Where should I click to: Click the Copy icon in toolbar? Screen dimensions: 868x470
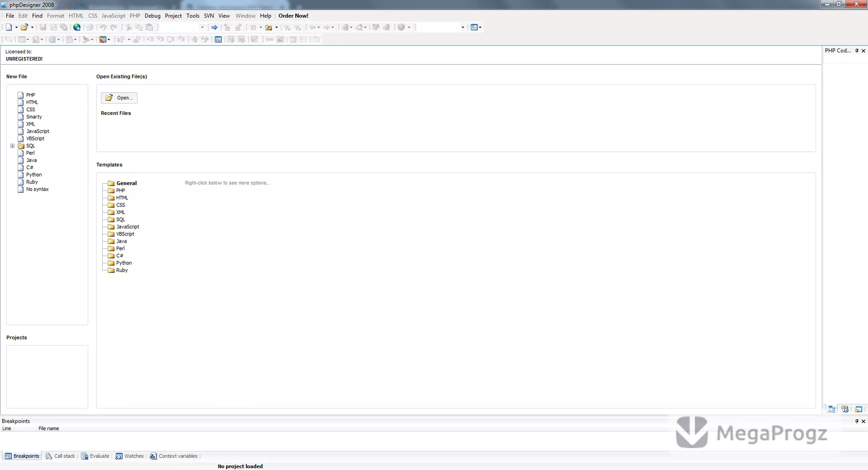click(139, 27)
